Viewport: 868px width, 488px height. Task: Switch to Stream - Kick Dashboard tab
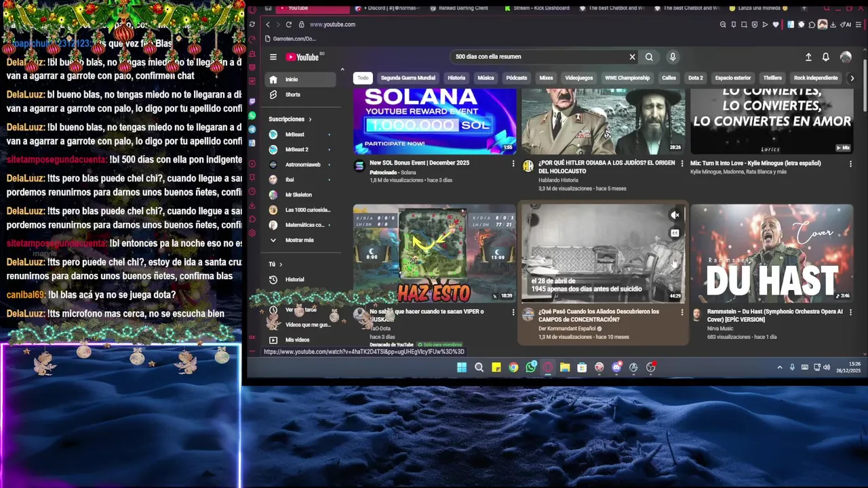coord(538,8)
